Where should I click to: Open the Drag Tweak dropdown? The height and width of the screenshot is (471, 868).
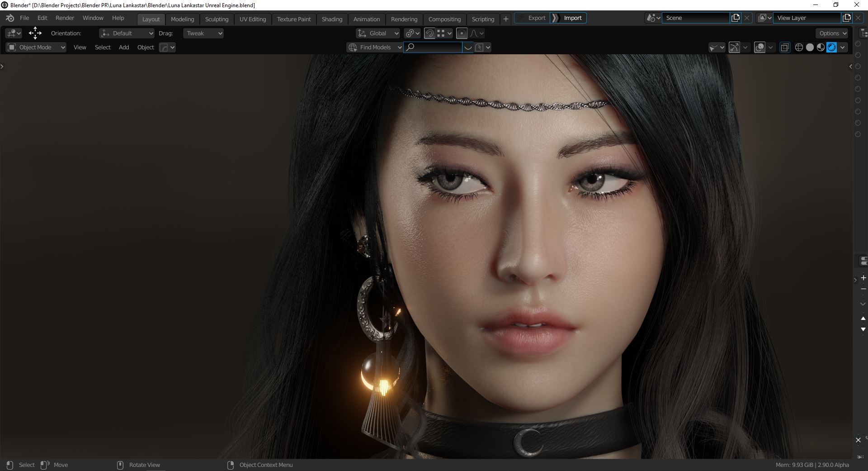point(203,33)
